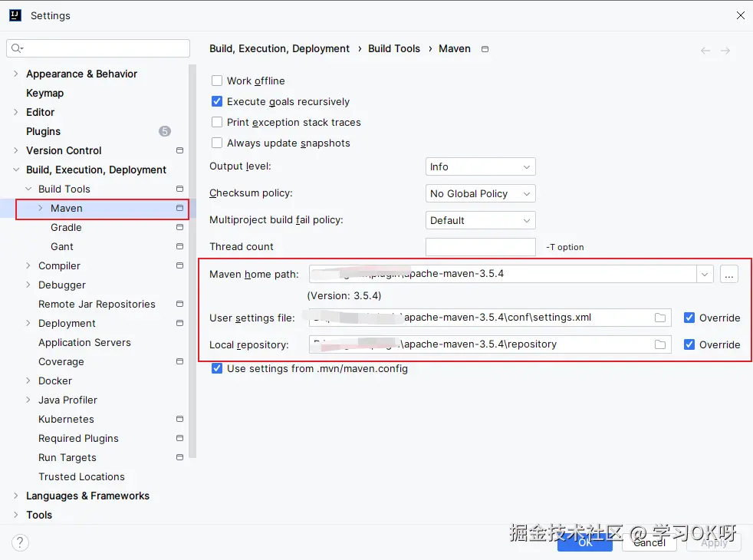Click the Thread count input field
This screenshot has height=560, width=753.
pyautogui.click(x=480, y=247)
